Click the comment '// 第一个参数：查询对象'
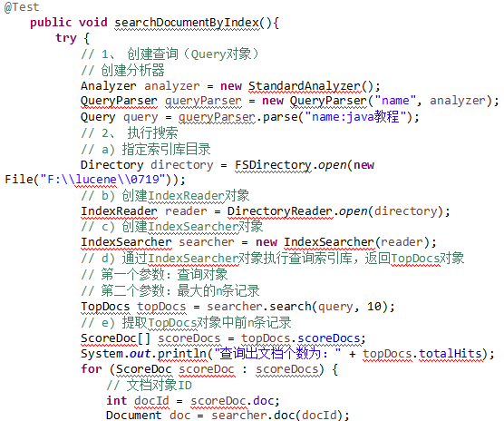This screenshot has width=504, height=421. click(154, 274)
